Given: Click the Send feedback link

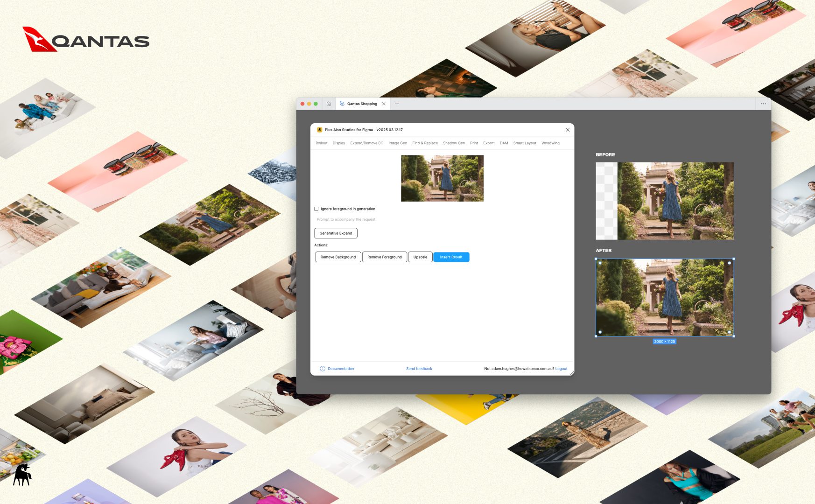Looking at the screenshot, I should pyautogui.click(x=419, y=369).
